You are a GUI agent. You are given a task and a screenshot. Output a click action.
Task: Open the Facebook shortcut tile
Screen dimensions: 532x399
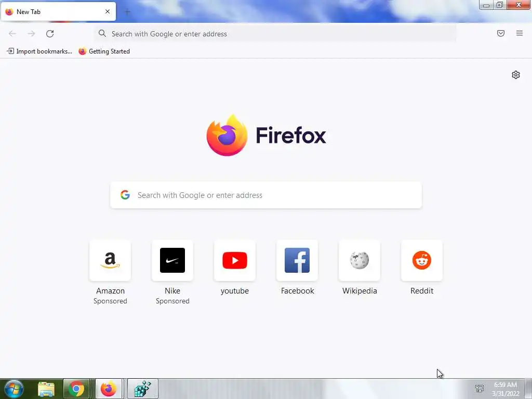(x=297, y=260)
